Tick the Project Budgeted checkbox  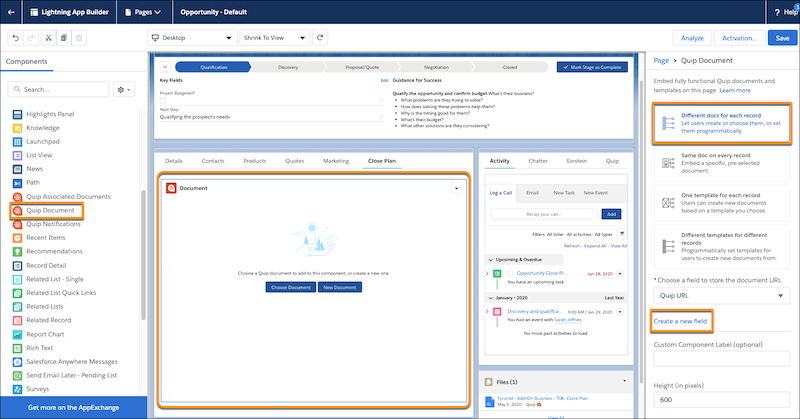pyautogui.click(x=163, y=101)
